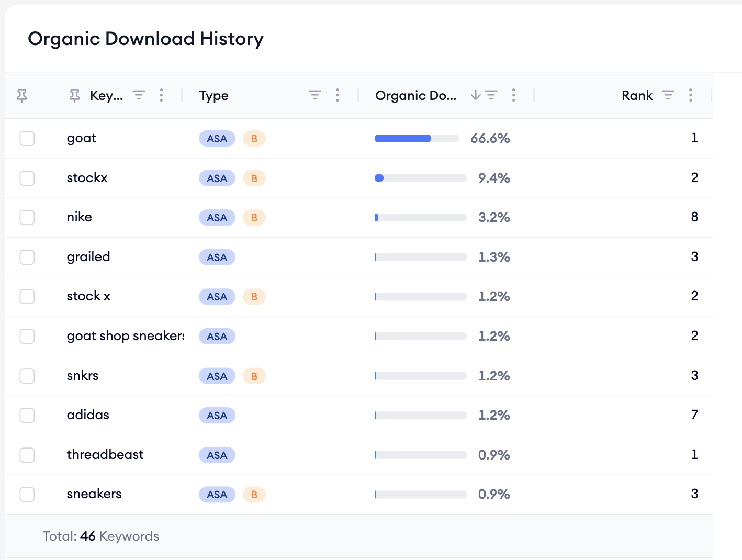Click the 3.2% progress bar for nike
742x560 pixels.
pos(421,218)
